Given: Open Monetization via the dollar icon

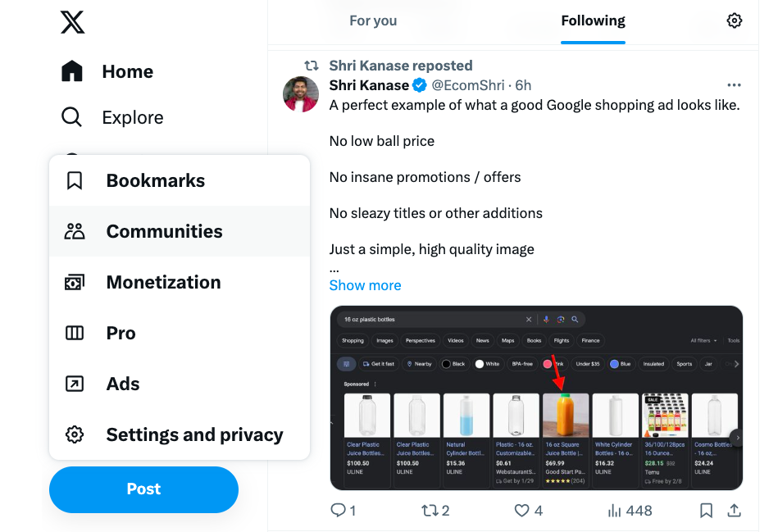Looking at the screenshot, I should point(75,282).
